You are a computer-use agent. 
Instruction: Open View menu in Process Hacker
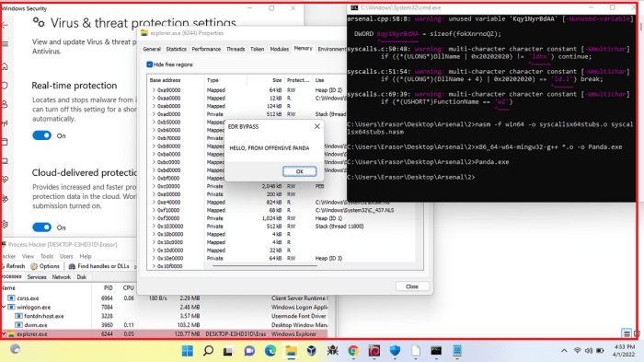coord(28,256)
